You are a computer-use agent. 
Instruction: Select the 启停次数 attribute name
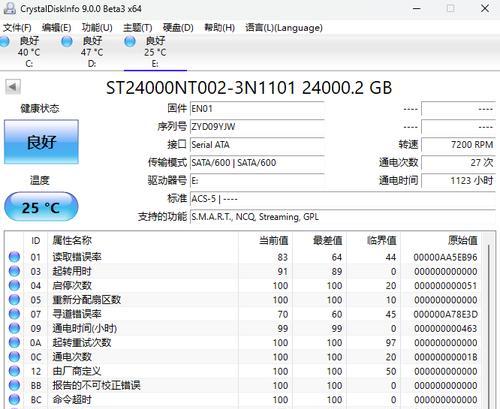(x=72, y=286)
